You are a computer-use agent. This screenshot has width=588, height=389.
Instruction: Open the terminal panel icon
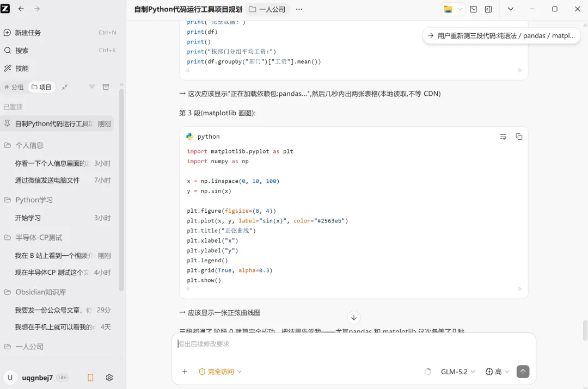(473, 9)
